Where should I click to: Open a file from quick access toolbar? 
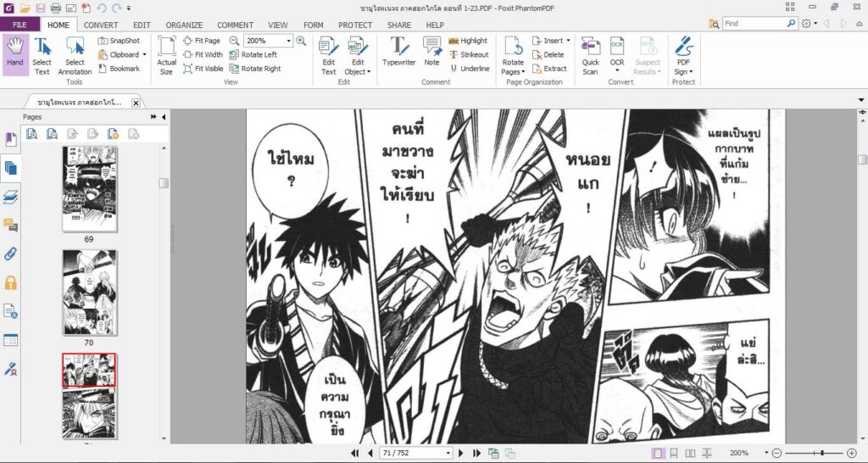[25, 8]
